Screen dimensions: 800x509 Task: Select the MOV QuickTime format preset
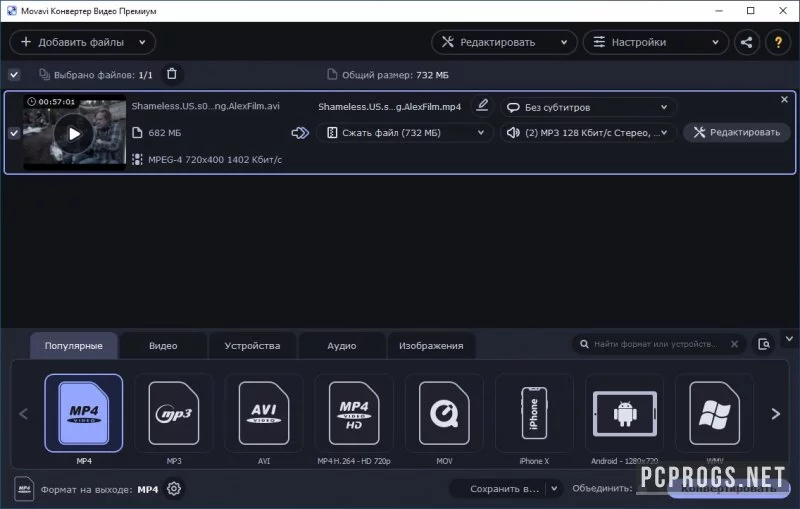[444, 413]
